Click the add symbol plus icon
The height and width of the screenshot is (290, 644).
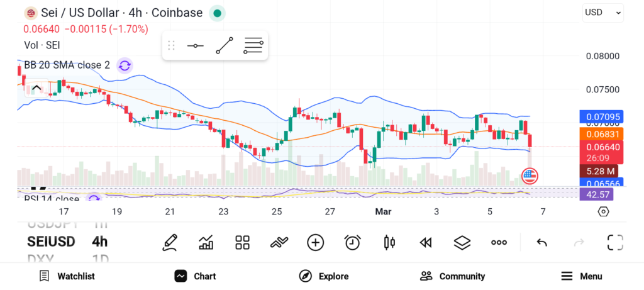point(315,242)
